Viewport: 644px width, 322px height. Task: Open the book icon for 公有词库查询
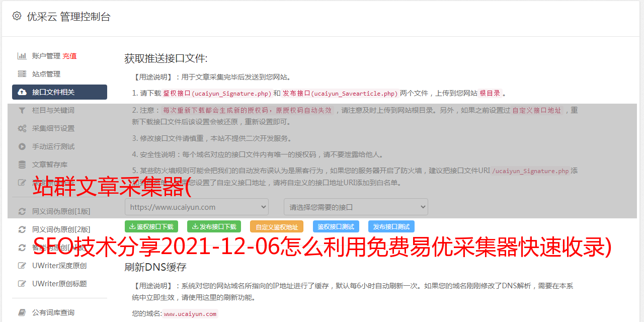(x=22, y=312)
